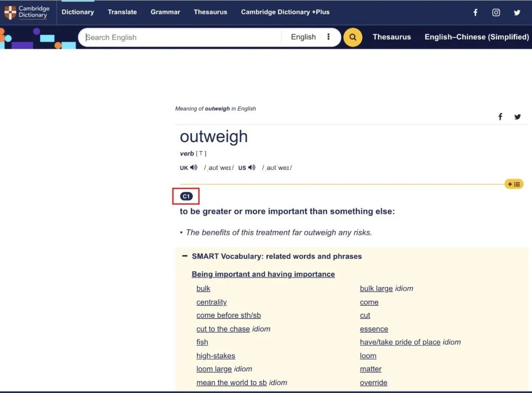Viewport: 532px width, 393px height.
Task: Play the UK pronunciation audio
Action: pos(194,167)
